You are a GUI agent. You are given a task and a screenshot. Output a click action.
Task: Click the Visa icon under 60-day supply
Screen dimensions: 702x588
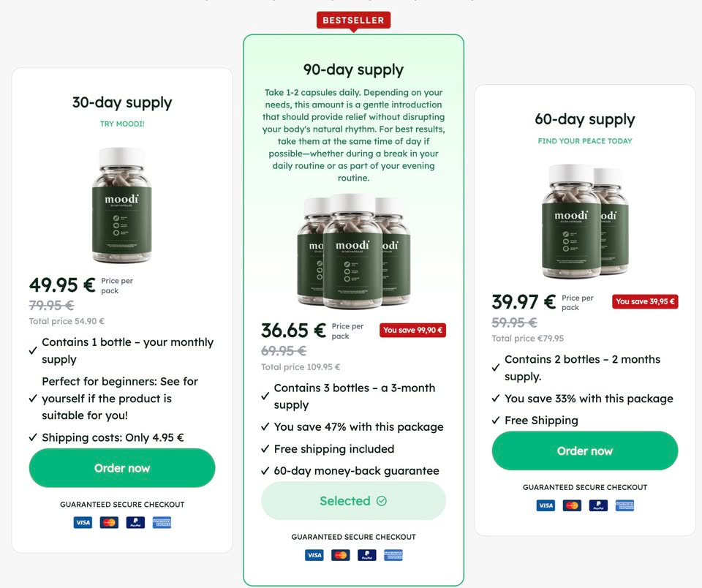pos(546,505)
